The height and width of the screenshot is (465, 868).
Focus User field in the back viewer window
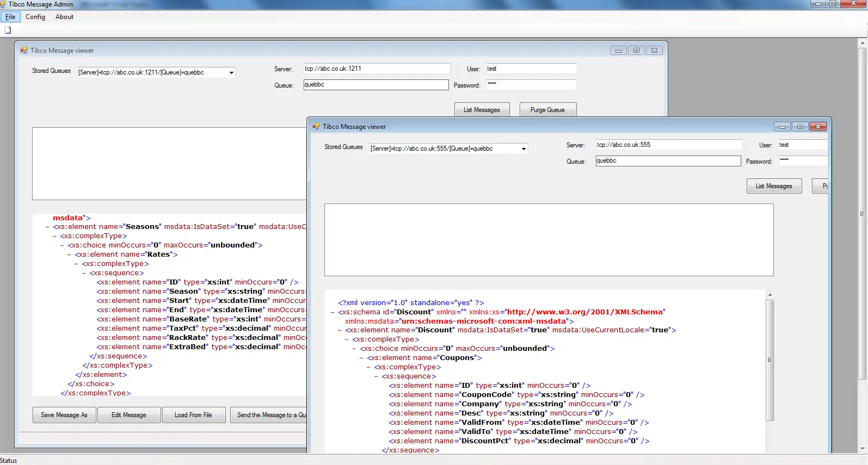(x=531, y=69)
